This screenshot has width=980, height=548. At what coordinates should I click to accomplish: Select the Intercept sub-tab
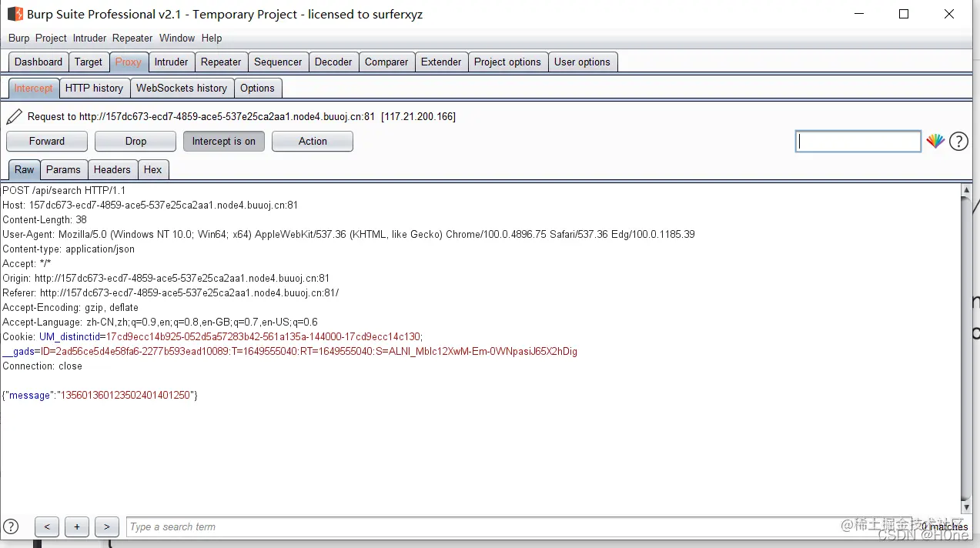click(x=33, y=88)
